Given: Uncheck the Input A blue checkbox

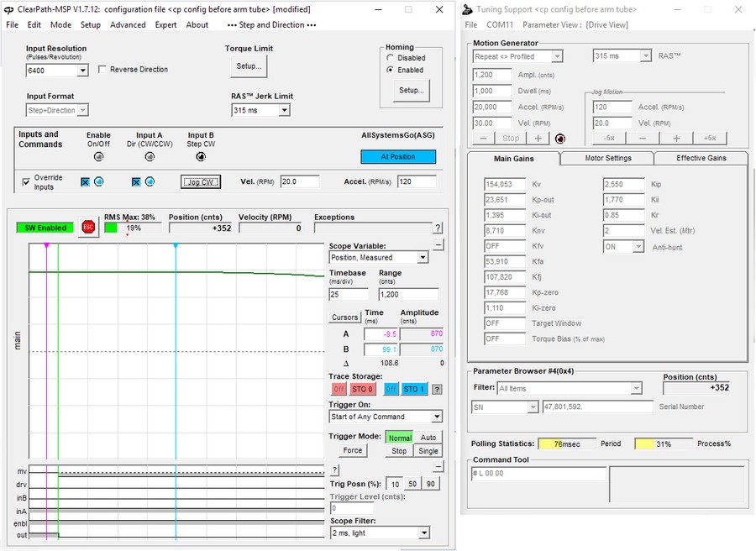Looking at the screenshot, I should [136, 182].
